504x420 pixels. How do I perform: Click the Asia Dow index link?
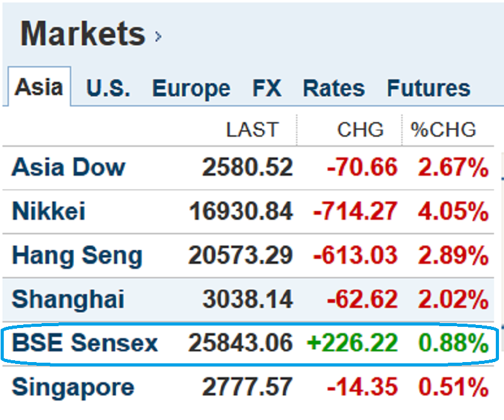coord(68,167)
